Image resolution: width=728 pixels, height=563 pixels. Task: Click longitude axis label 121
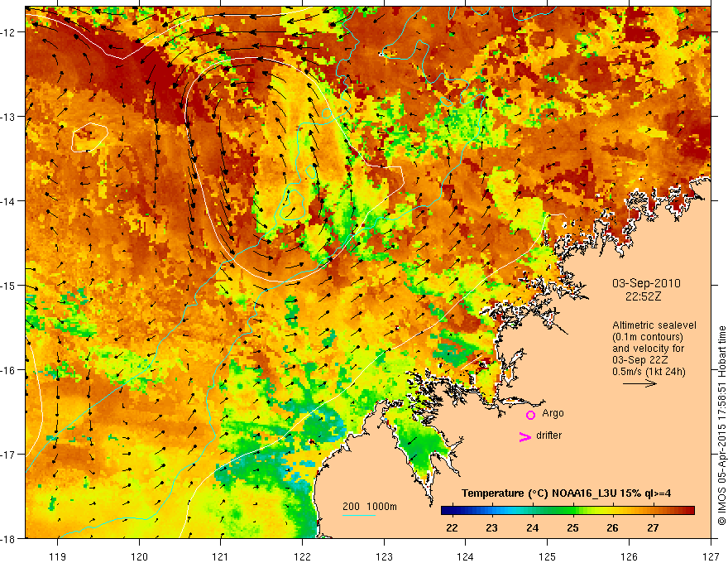click(x=221, y=556)
